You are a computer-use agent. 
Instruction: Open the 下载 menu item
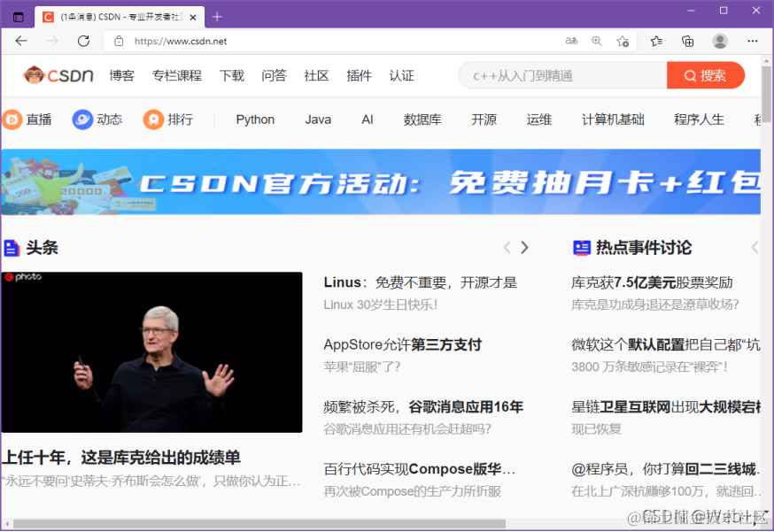point(232,75)
